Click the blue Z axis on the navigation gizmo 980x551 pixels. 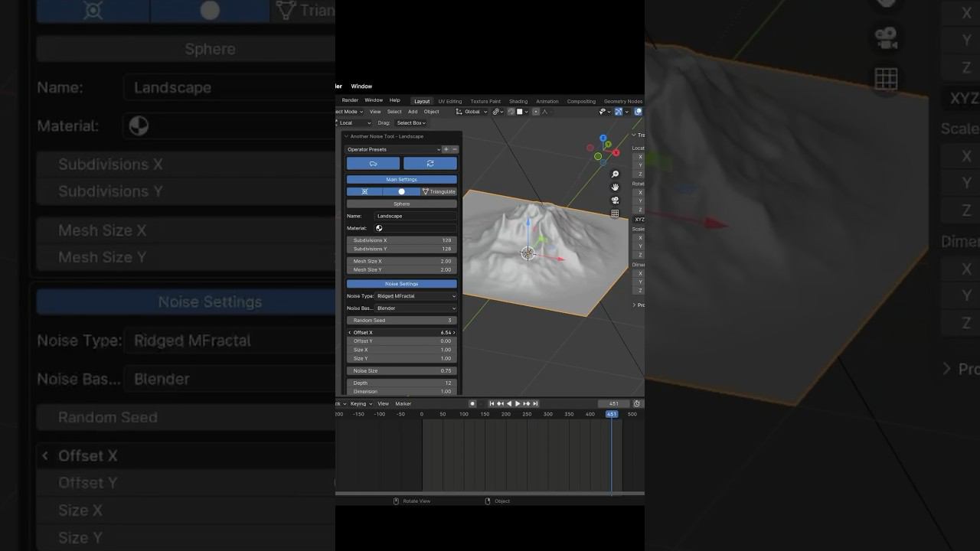pos(603,139)
